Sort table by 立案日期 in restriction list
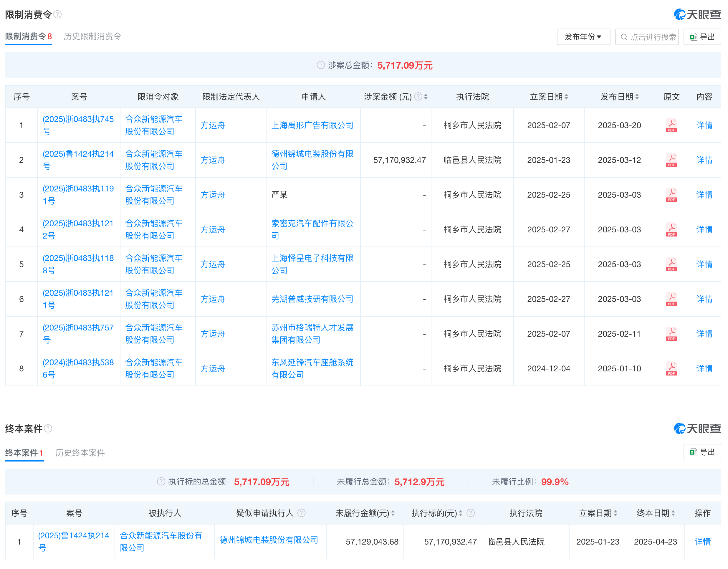Image resolution: width=728 pixels, height=569 pixels. pos(566,97)
